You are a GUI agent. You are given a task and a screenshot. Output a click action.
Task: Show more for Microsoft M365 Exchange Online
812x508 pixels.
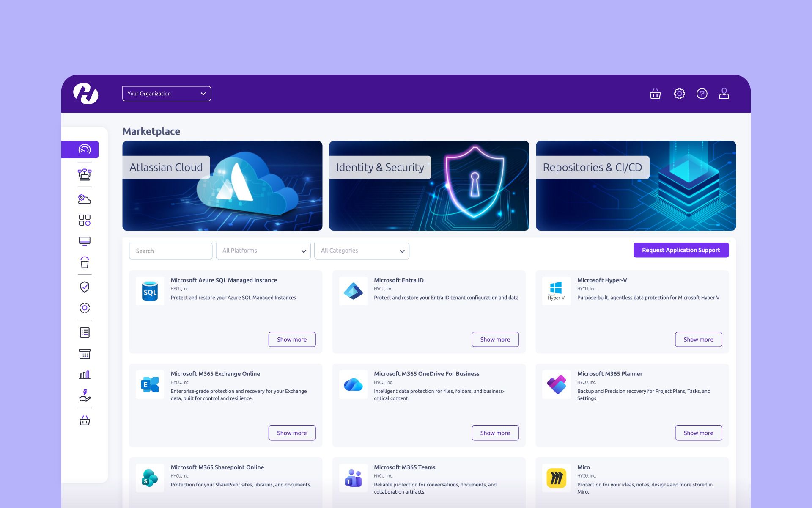tap(292, 433)
